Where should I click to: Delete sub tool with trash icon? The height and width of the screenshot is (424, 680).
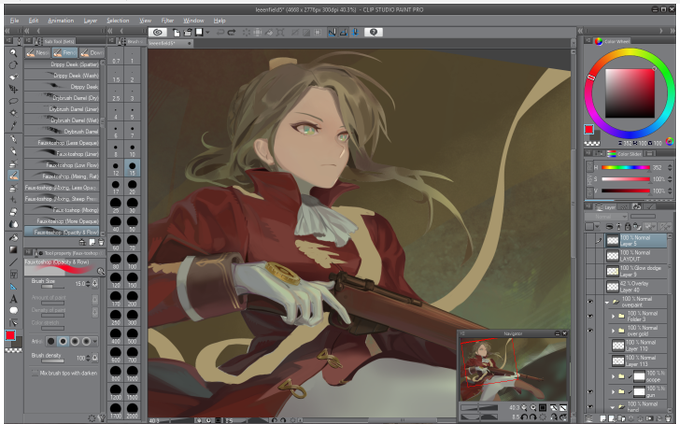click(101, 242)
